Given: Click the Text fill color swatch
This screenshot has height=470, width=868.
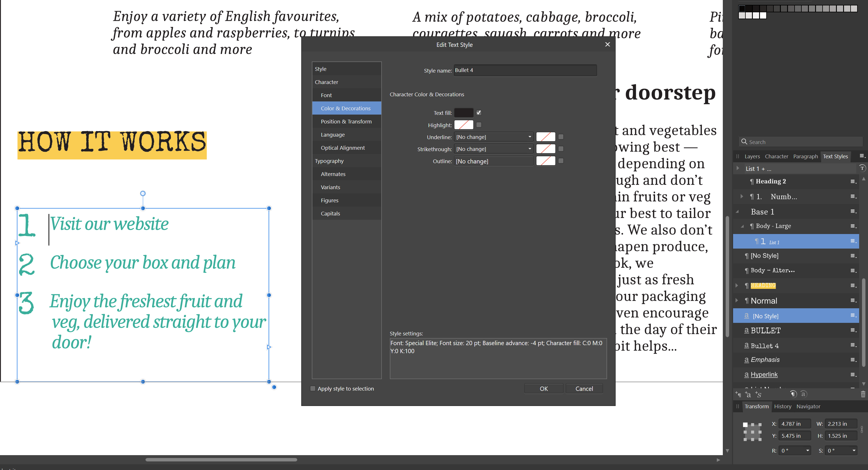Looking at the screenshot, I should (464, 113).
